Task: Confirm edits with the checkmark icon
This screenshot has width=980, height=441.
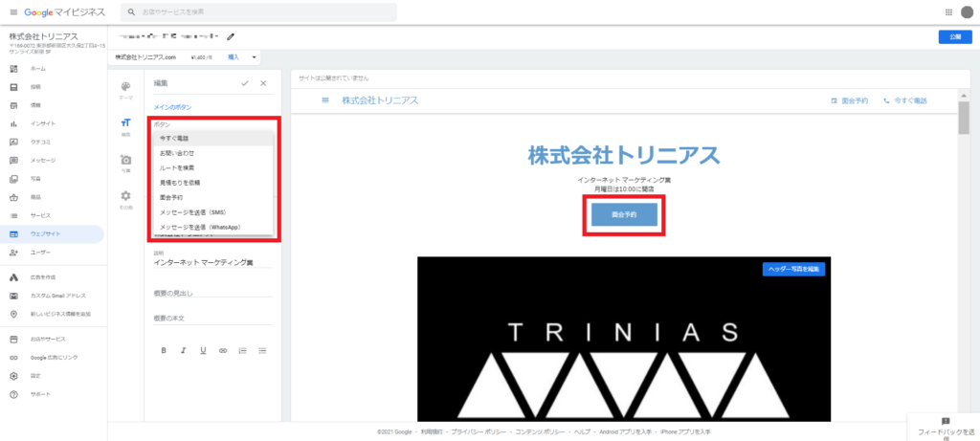Action: coord(244,83)
